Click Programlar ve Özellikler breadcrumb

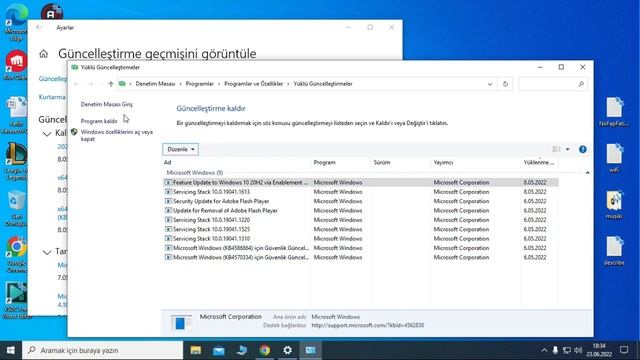253,84
